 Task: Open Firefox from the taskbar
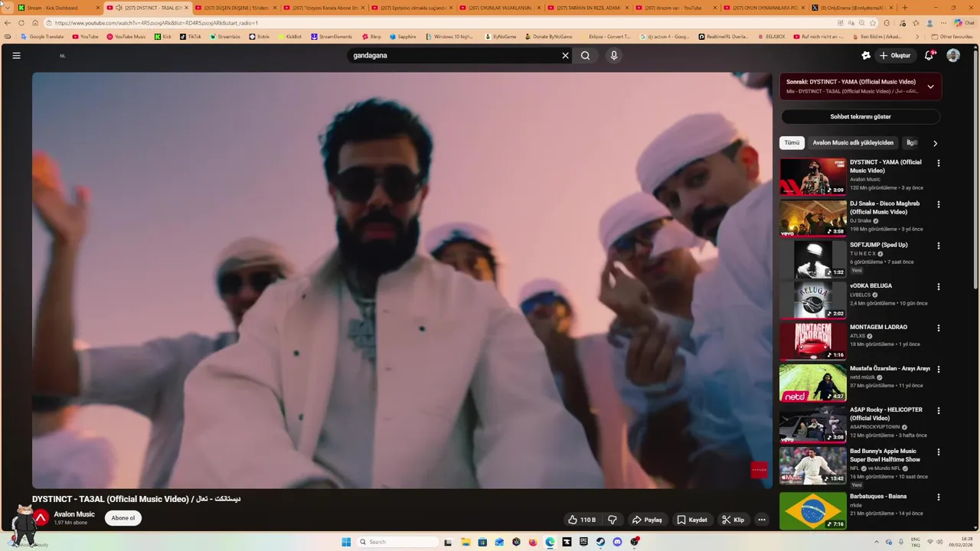(x=533, y=542)
